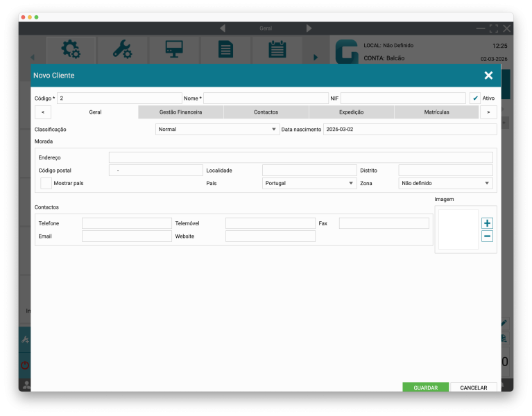Click the Cancelar button
The image size is (532, 416).
point(474,388)
